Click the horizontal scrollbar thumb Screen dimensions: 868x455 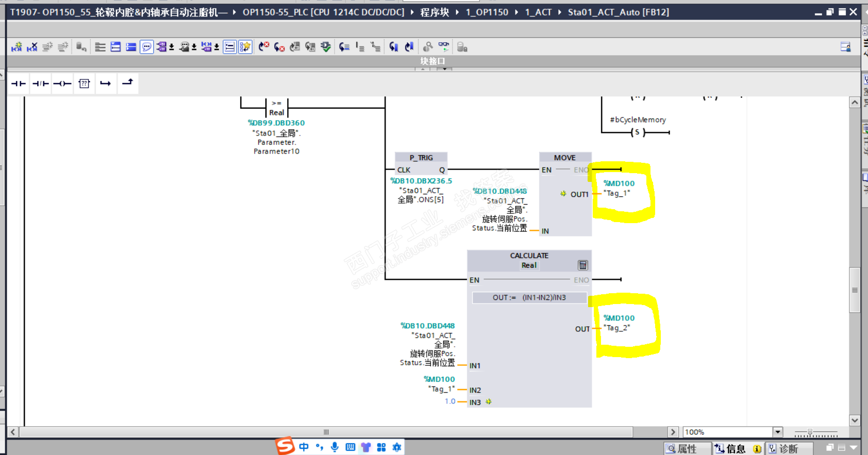pyautogui.click(x=326, y=432)
